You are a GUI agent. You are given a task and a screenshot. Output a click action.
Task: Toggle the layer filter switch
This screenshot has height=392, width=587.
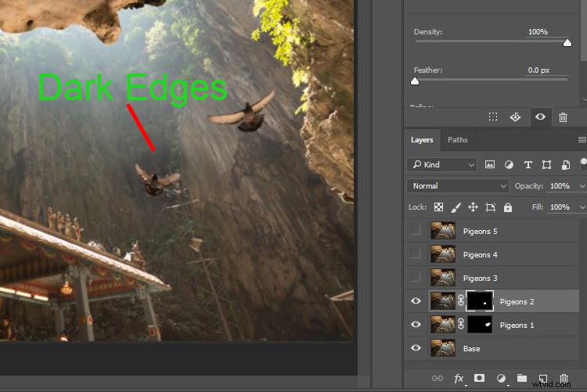[x=583, y=164]
